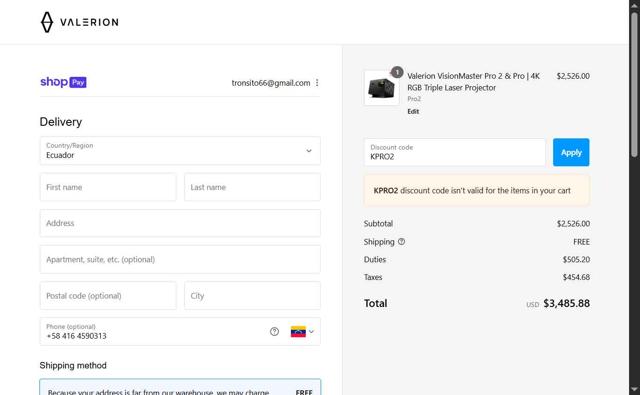Click the phone number help question icon
Screen dimensions: 640x395
[274, 332]
